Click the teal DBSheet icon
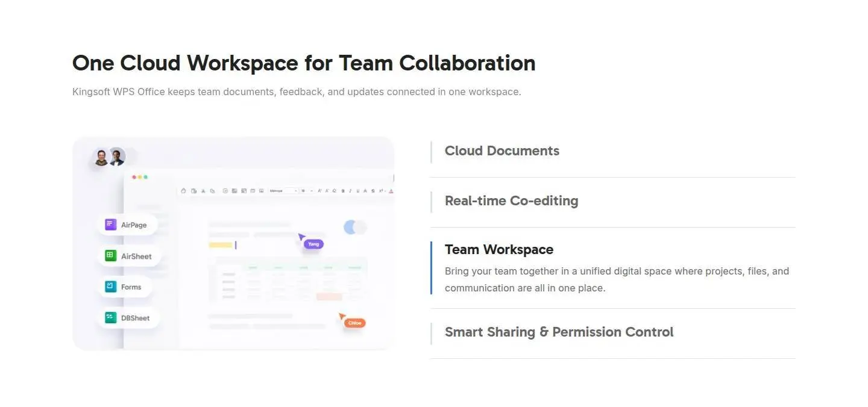 (x=110, y=317)
